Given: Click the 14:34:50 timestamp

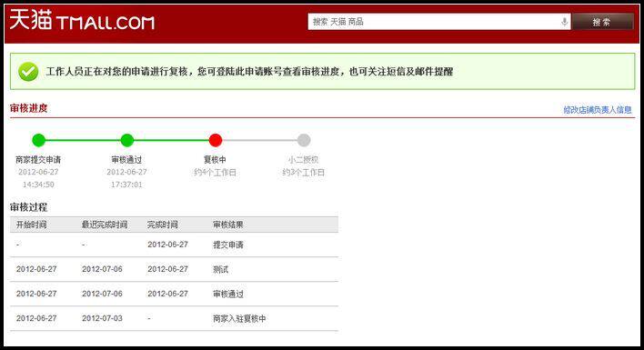Looking at the screenshot, I should click(x=38, y=185).
